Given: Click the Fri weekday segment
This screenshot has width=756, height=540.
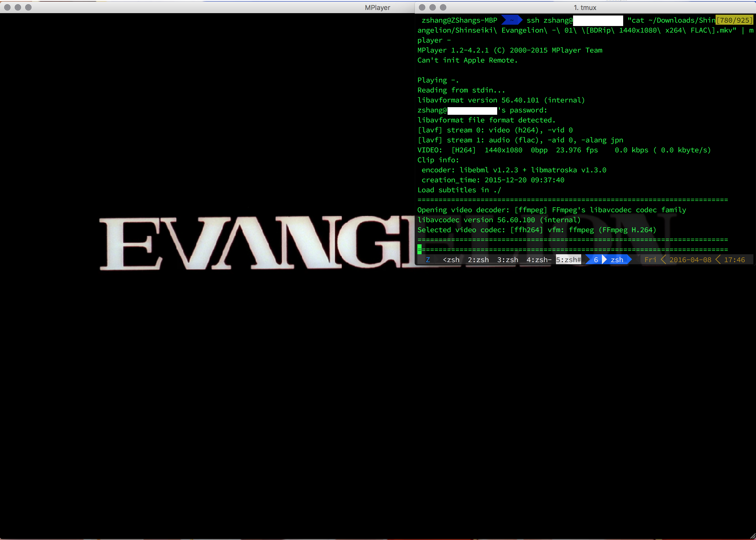Looking at the screenshot, I should (x=650, y=260).
